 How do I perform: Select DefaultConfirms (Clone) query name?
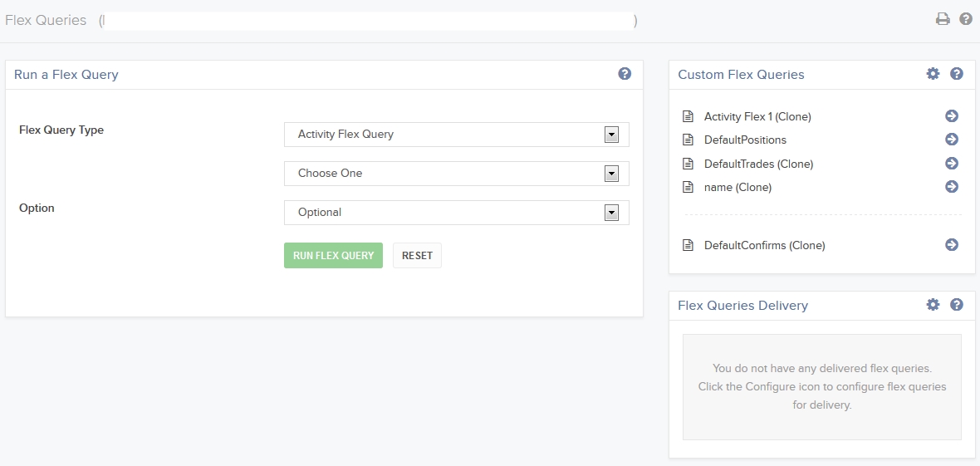764,246
